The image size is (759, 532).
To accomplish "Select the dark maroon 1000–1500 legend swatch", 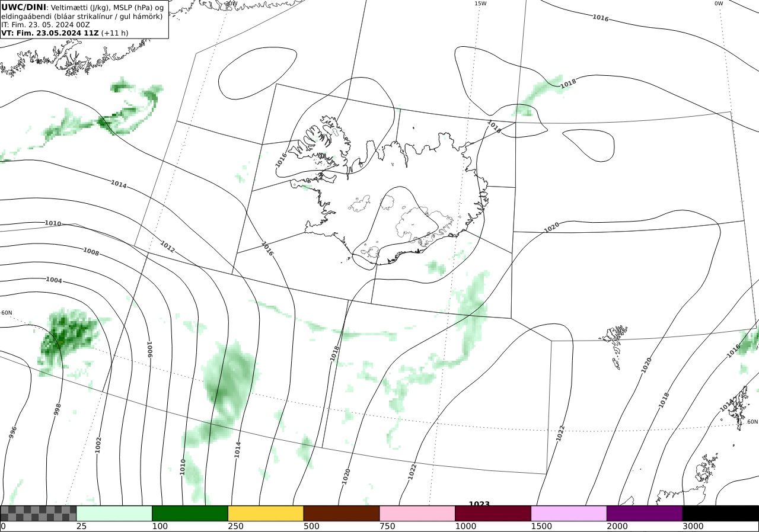I will [x=493, y=513].
